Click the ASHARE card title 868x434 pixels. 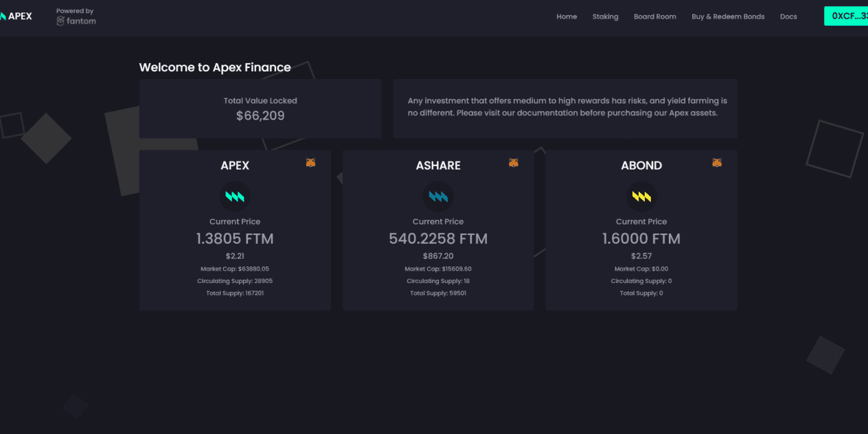coord(438,165)
